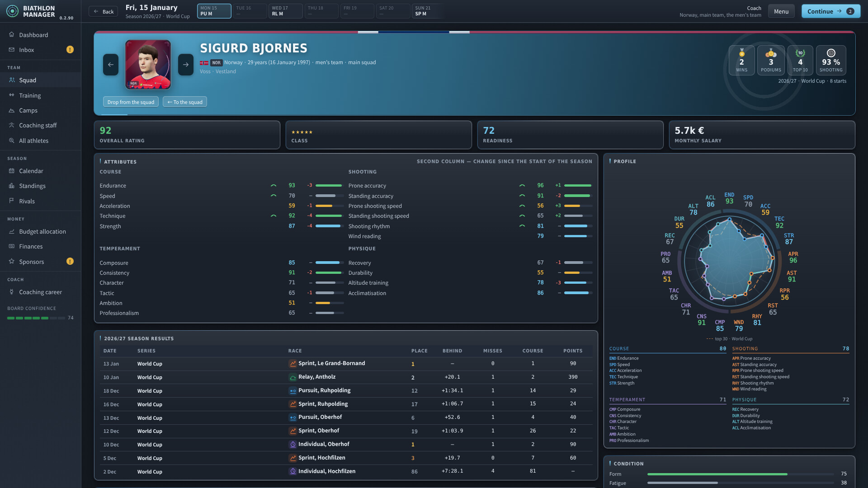The height and width of the screenshot is (488, 868).
Task: Click the Fatigue condition bar
Action: [741, 483]
